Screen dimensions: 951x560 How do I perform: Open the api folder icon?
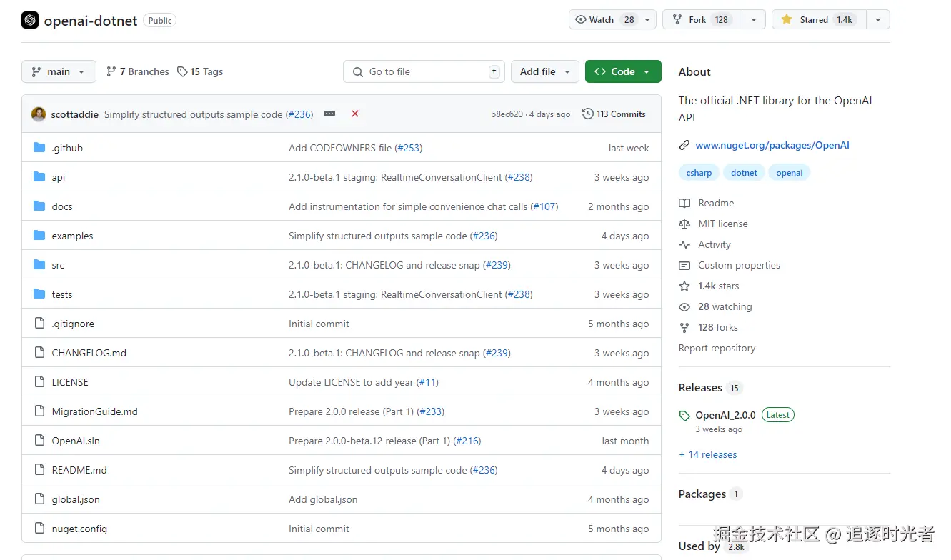tap(39, 177)
